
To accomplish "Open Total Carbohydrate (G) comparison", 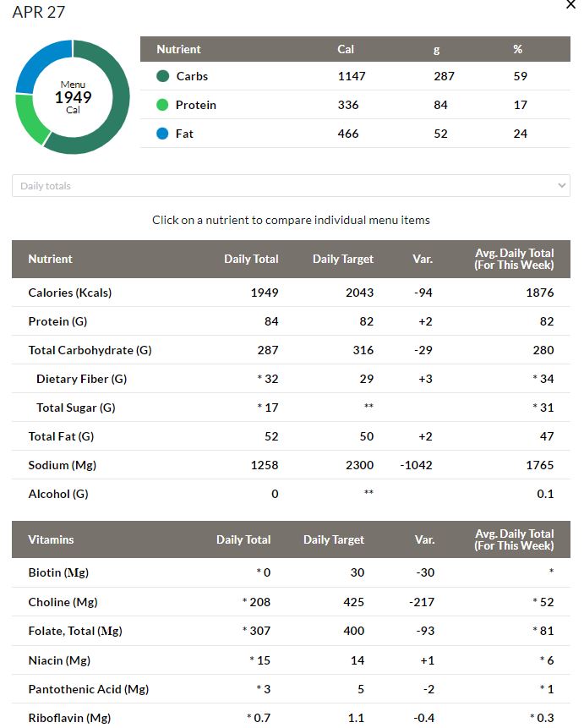I will [291, 350].
